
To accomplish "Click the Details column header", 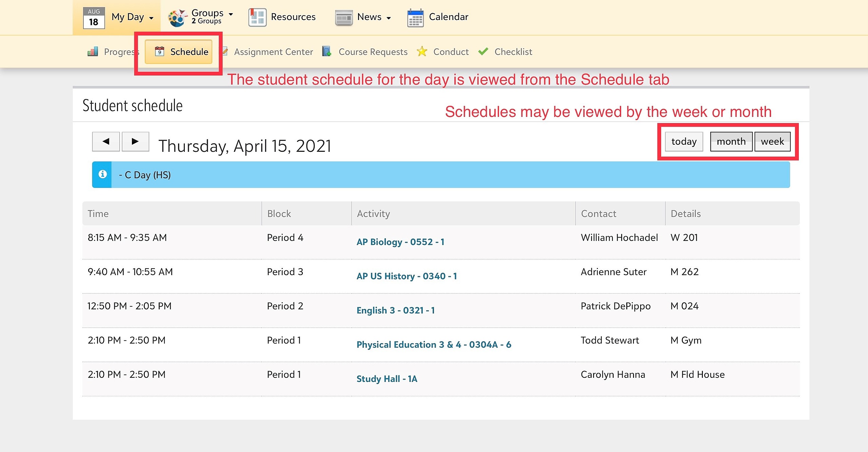I will 732,213.
